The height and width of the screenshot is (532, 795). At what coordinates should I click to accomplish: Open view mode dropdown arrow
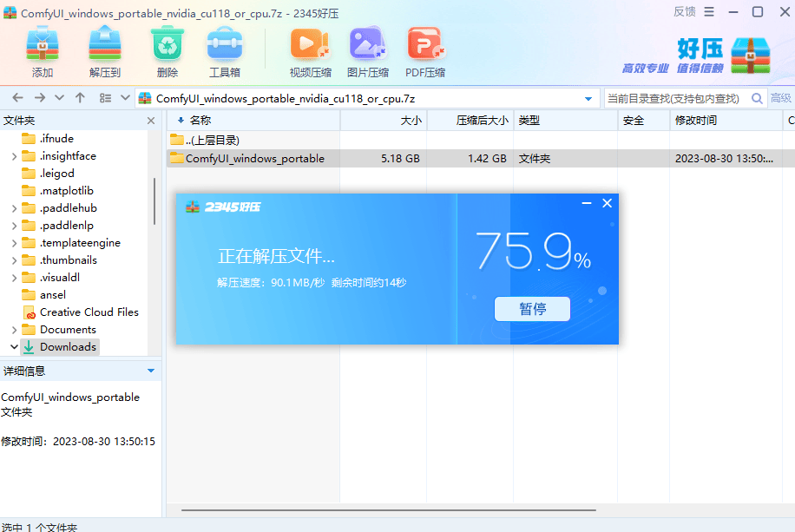125,98
